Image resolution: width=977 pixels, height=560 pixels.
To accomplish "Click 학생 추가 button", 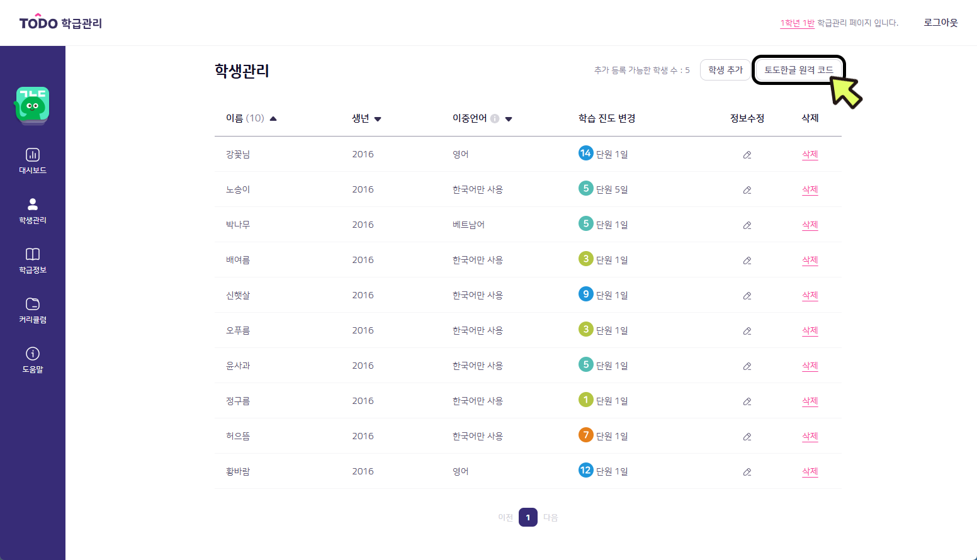I will click(x=725, y=70).
